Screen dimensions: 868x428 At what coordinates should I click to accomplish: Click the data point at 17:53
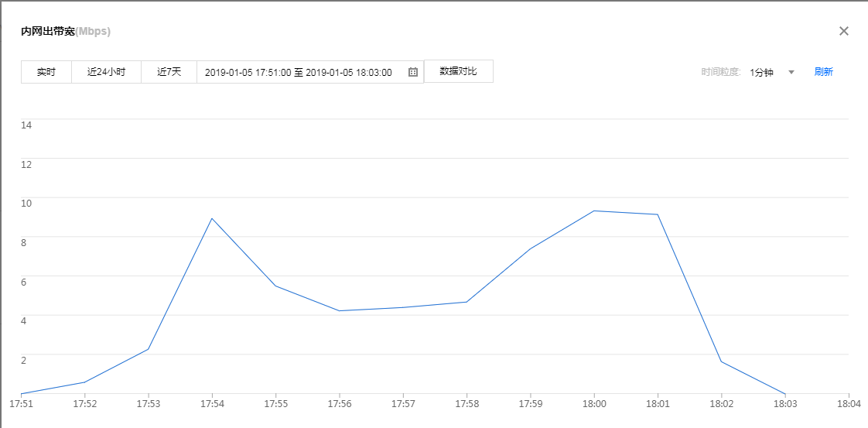pos(148,349)
